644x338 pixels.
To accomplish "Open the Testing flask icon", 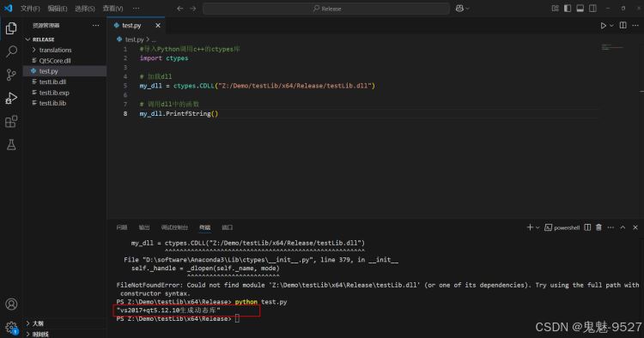I will (x=11, y=144).
